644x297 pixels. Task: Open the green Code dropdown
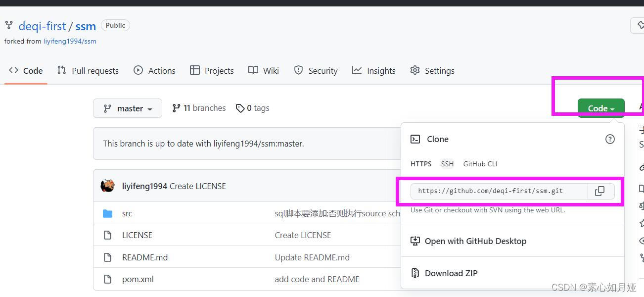(601, 108)
